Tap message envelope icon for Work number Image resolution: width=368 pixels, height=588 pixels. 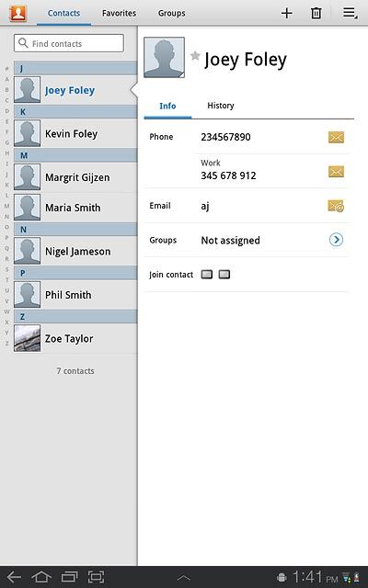click(x=336, y=172)
